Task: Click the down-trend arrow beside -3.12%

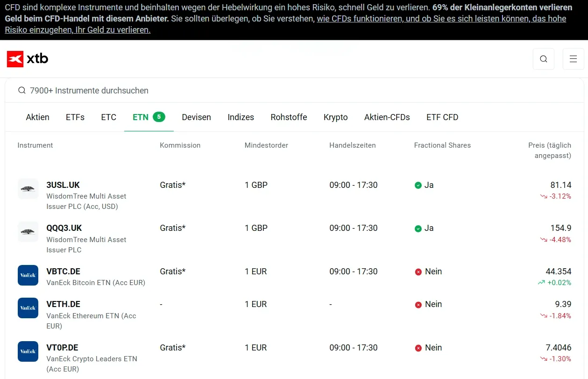Action: click(544, 196)
